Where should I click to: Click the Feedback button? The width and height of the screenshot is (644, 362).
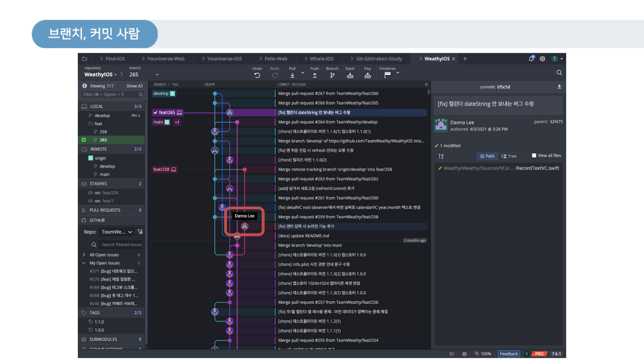509,354
